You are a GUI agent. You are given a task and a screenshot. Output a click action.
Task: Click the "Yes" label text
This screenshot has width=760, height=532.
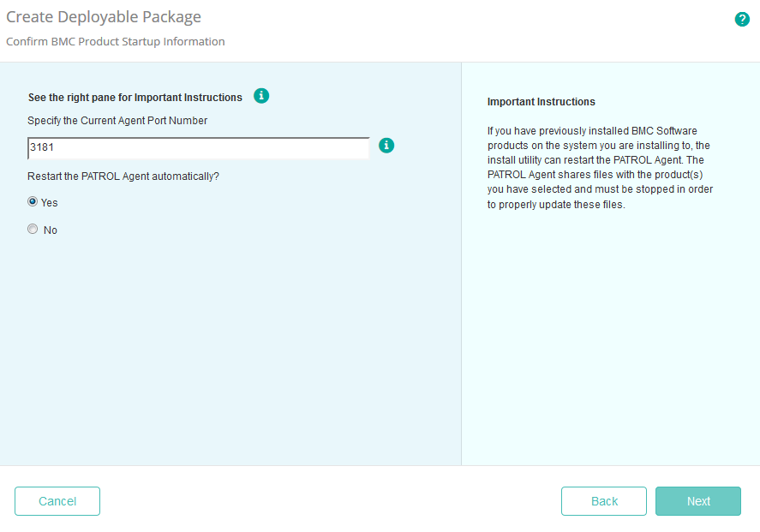(x=49, y=201)
